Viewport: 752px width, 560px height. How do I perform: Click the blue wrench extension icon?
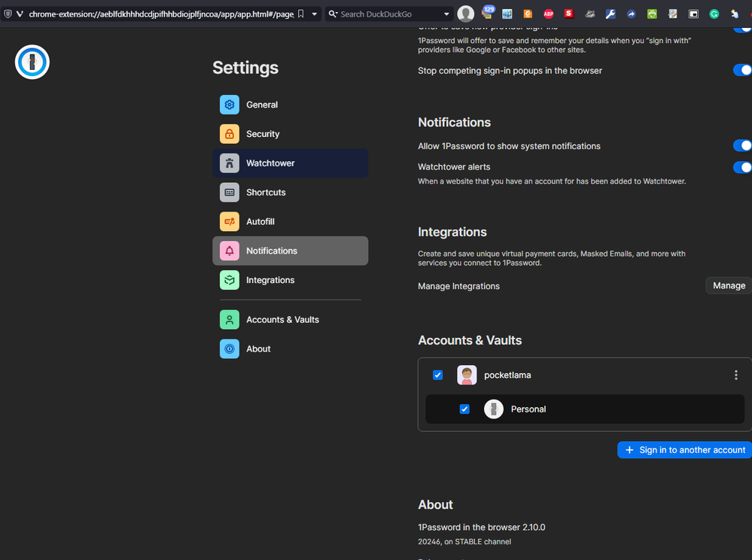coord(610,14)
